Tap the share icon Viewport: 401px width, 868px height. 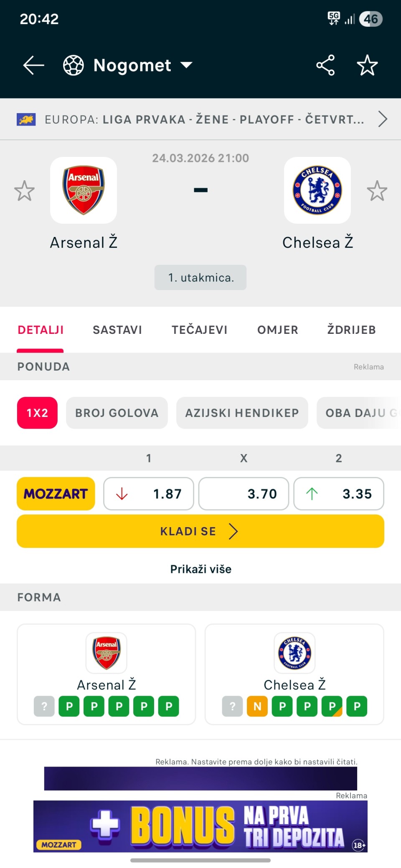[325, 66]
